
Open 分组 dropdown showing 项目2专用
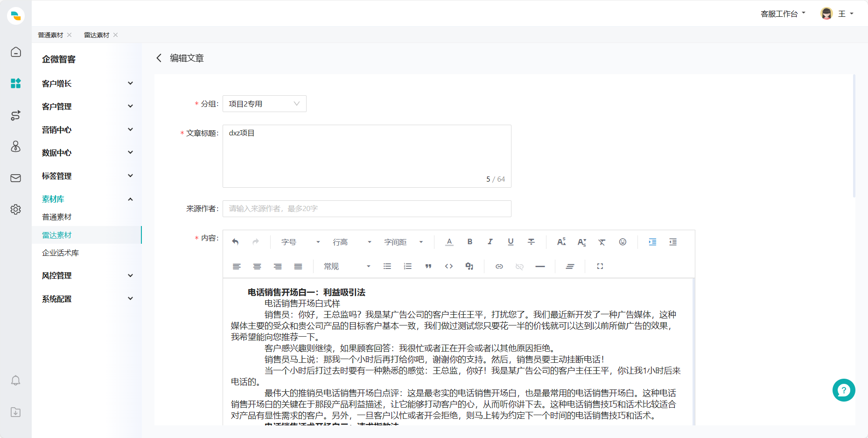pos(265,104)
